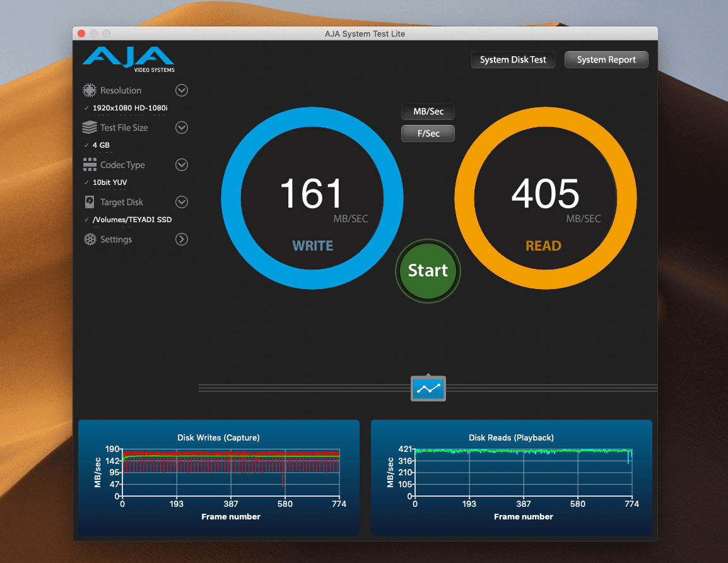This screenshot has width=728, height=563.
Task: Click the Disk Writes (Capture) graph
Action: pos(230,472)
